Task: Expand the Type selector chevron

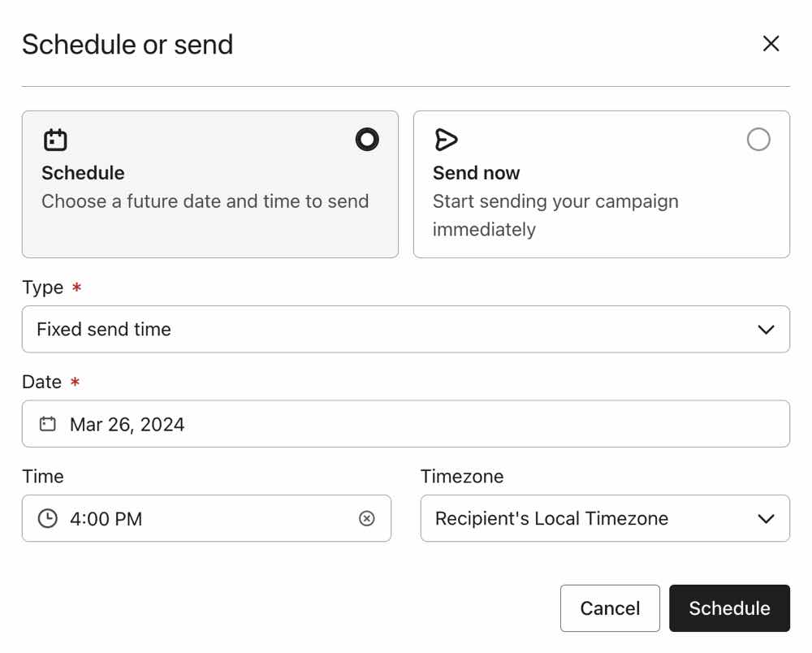Action: click(764, 329)
